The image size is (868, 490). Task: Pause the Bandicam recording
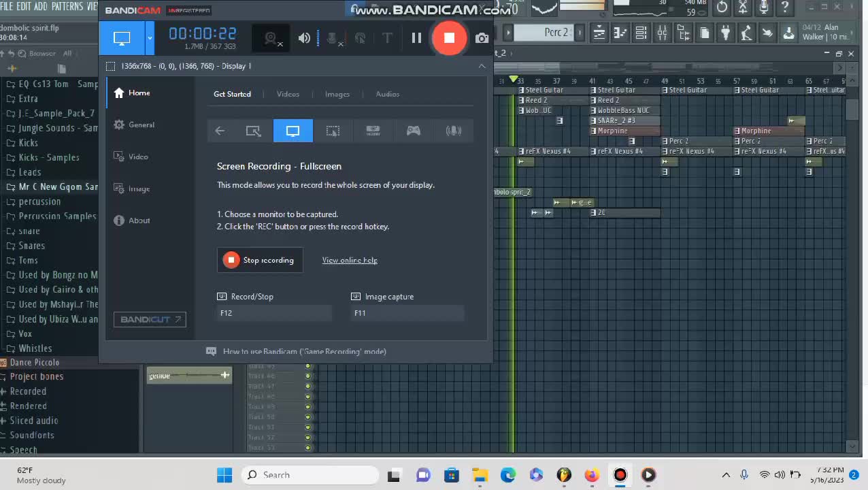pyautogui.click(x=416, y=38)
